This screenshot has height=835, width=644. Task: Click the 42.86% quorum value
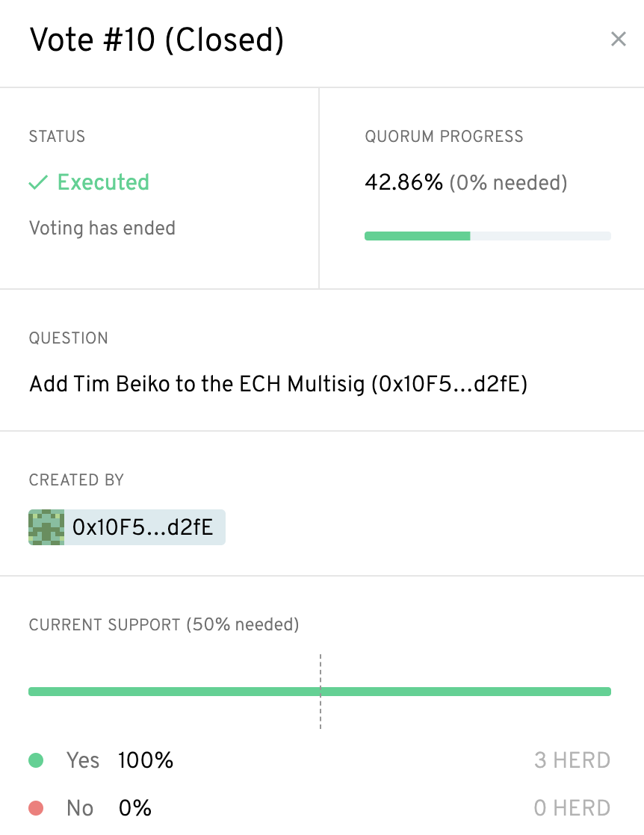pyautogui.click(x=403, y=181)
